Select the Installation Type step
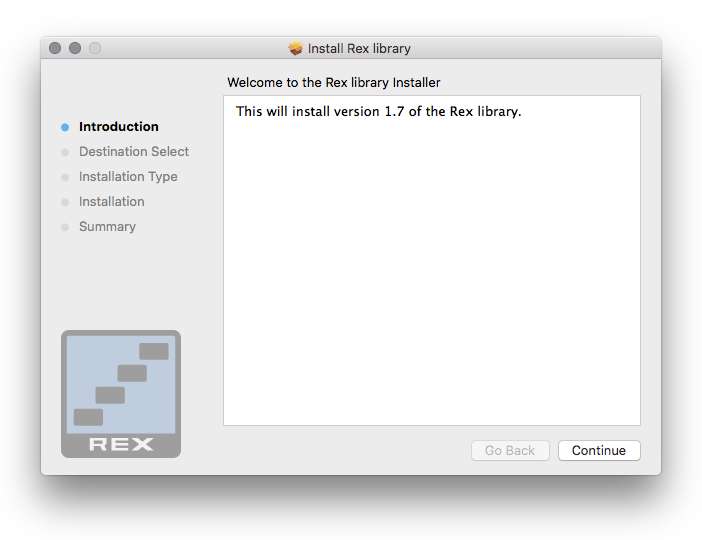Image resolution: width=702 pixels, height=540 pixels. 128,177
